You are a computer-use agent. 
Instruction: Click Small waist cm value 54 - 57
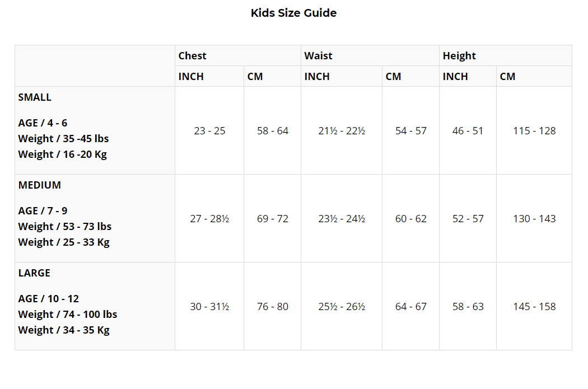coord(411,131)
